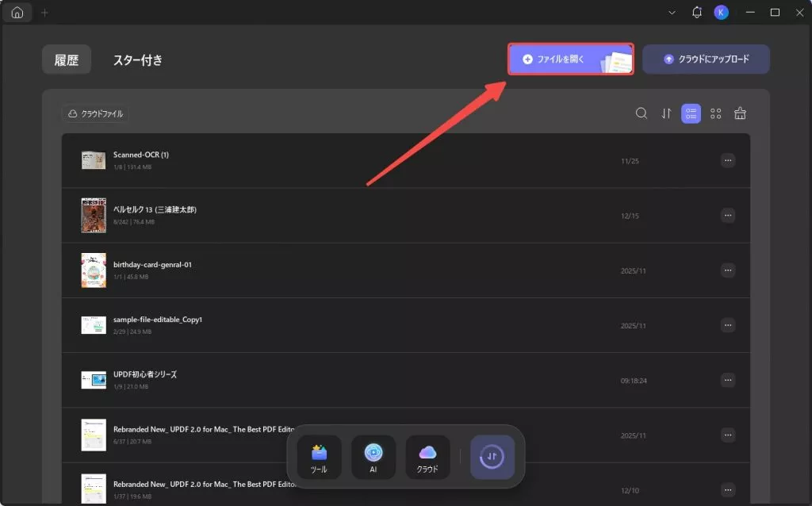Select Rebranded New file dated 2025/11
Image resolution: width=812 pixels, height=506 pixels.
204,429
